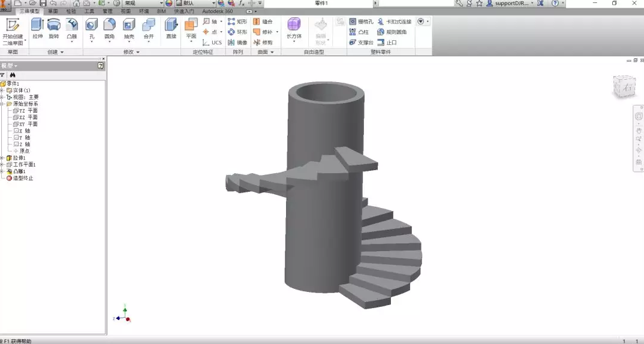Click the Save icon in quick access toolbar

pos(43,3)
